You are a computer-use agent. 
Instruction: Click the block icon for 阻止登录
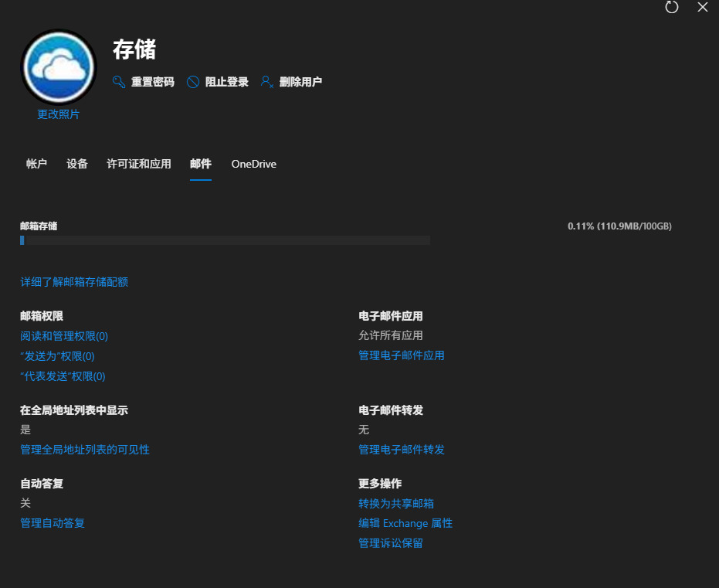tap(193, 82)
